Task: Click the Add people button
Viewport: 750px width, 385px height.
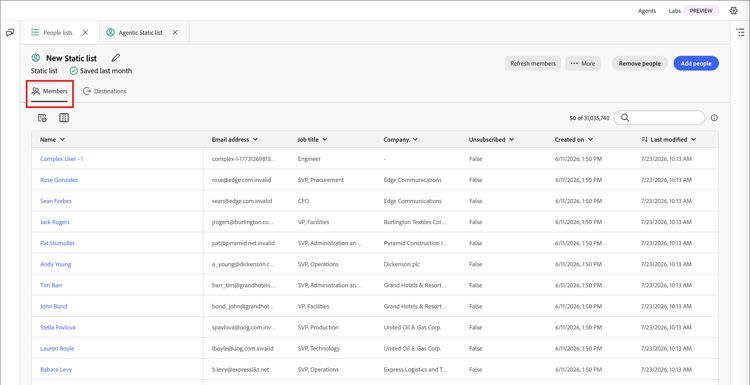Action: tap(696, 63)
